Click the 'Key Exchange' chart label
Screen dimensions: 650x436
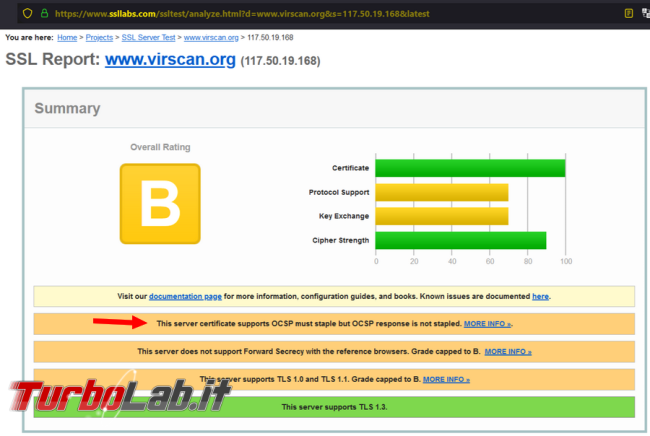coord(344,216)
